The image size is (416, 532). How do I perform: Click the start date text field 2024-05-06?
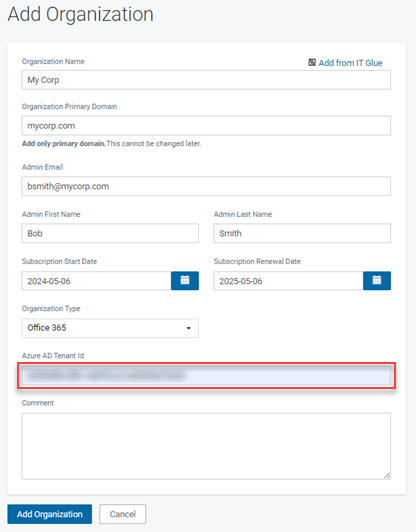coord(96,281)
